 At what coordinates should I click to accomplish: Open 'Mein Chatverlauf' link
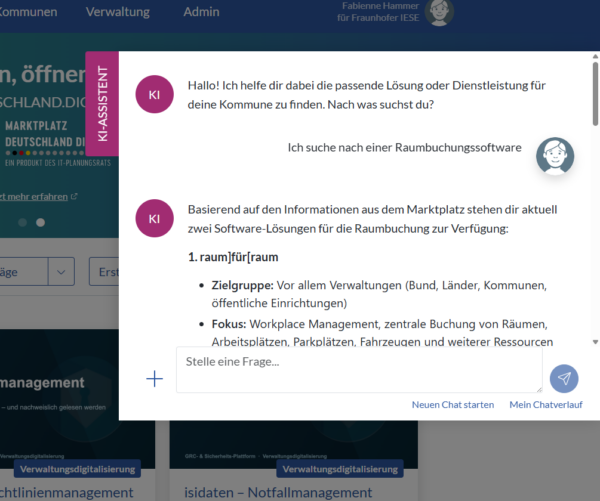(546, 405)
